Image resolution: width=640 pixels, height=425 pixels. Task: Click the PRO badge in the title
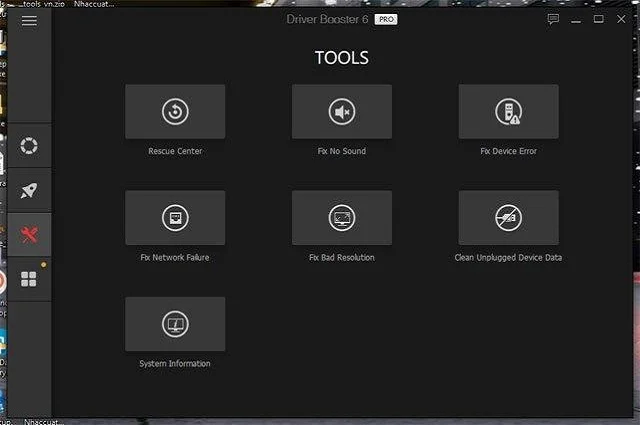pyautogui.click(x=386, y=19)
